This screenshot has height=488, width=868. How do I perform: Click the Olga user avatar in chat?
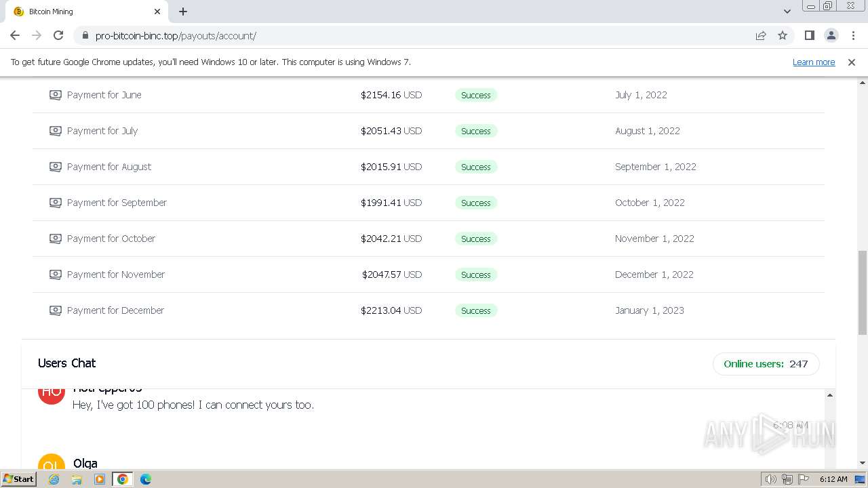52,461
